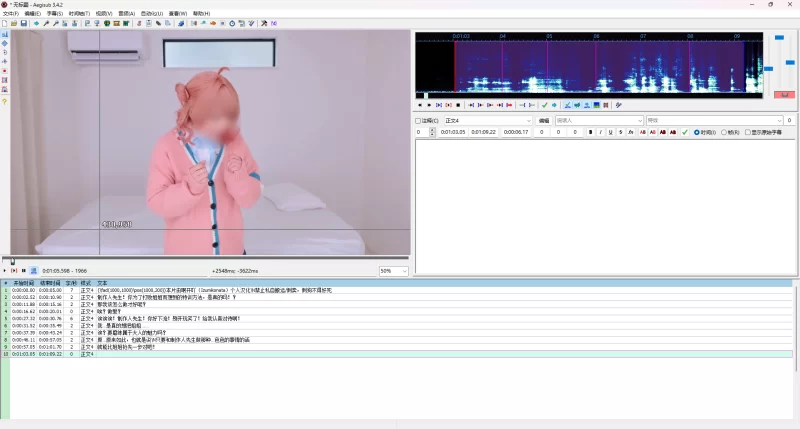800x429 pixels.
Task: Toggle the comment (注释) checkbox
Action: (x=418, y=121)
